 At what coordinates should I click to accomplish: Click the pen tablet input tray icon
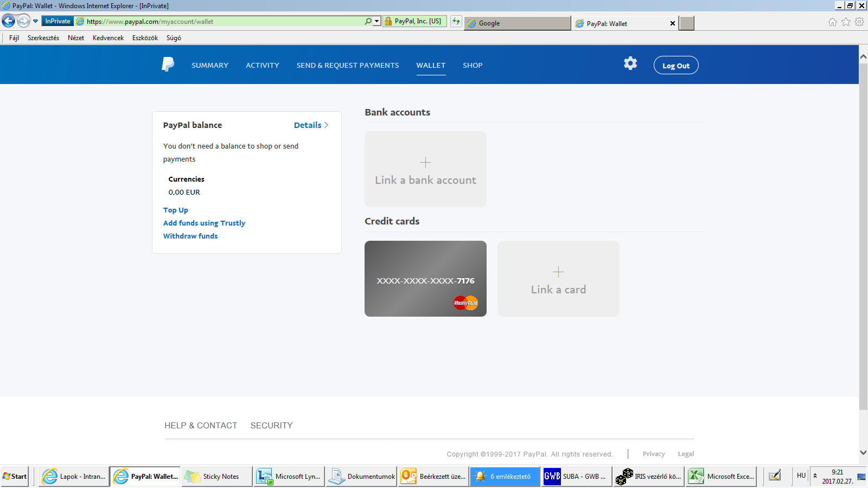pos(775,476)
